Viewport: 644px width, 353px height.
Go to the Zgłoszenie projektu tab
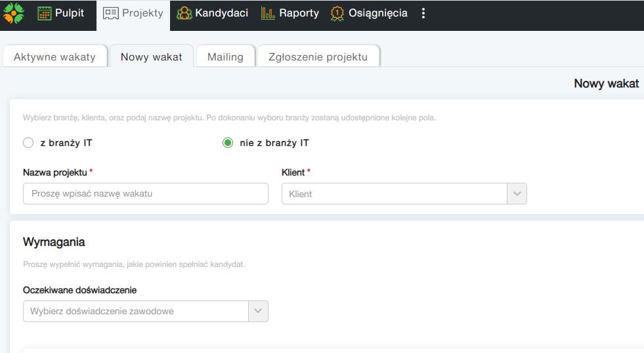tap(318, 57)
